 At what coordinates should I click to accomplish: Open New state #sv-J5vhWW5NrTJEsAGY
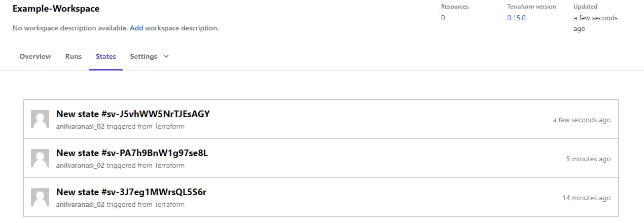133,114
